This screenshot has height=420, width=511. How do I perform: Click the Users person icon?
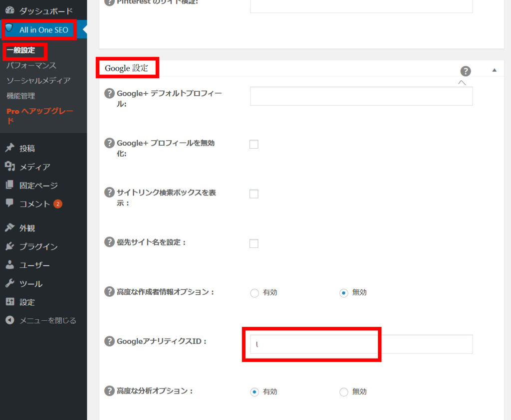tap(10, 264)
